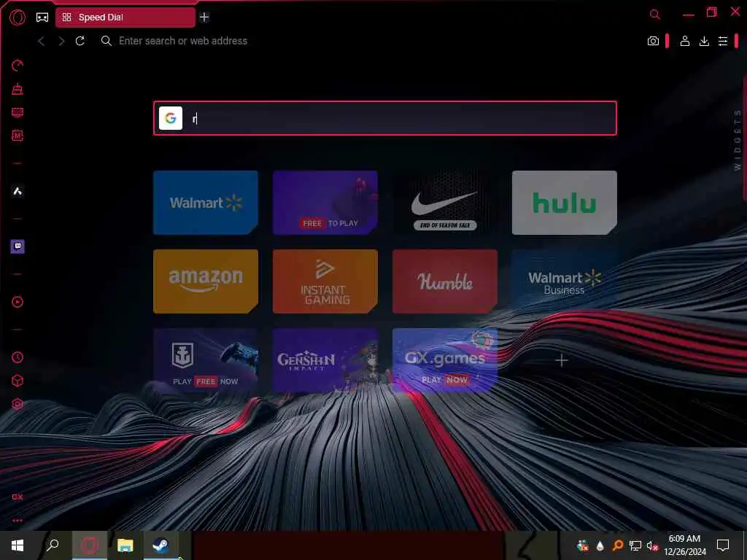Open GX Control speedometer icon in sidebar
This screenshot has width=747, height=560.
(x=18, y=65)
